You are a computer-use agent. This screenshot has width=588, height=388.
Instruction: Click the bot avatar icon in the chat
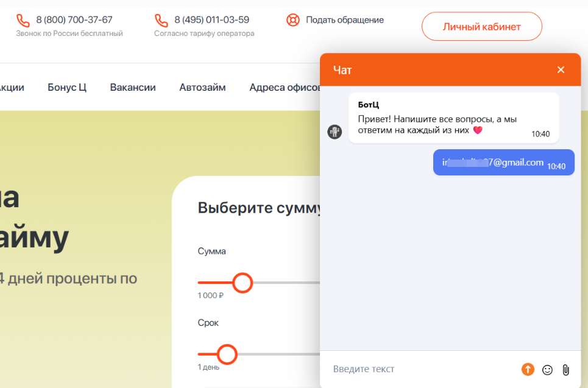pos(335,131)
